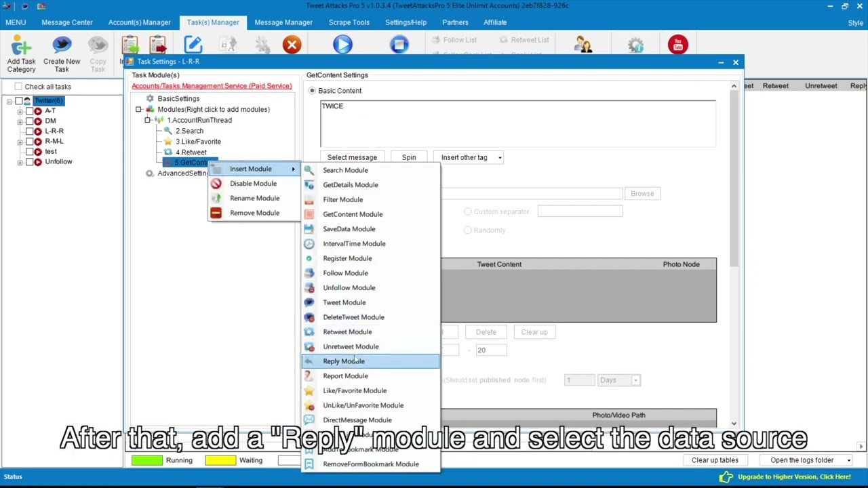The image size is (868, 488).
Task: Expand the DM task node
Action: click(x=20, y=121)
